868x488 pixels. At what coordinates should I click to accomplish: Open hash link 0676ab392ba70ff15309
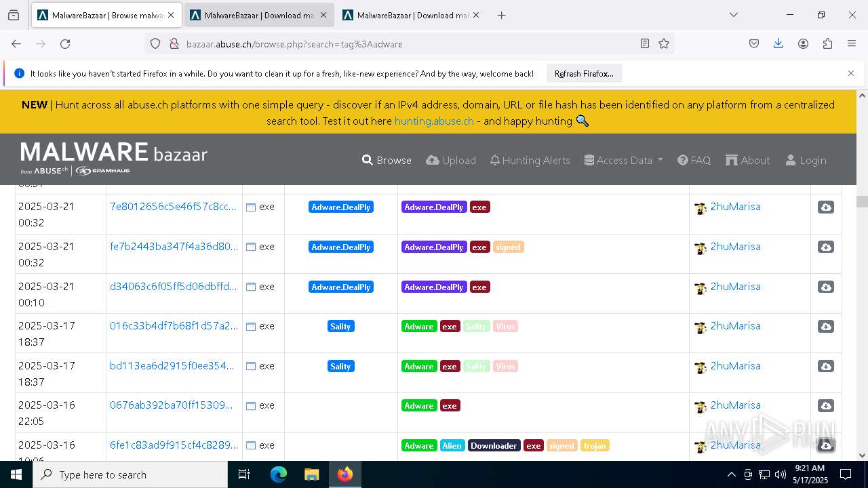click(x=171, y=405)
